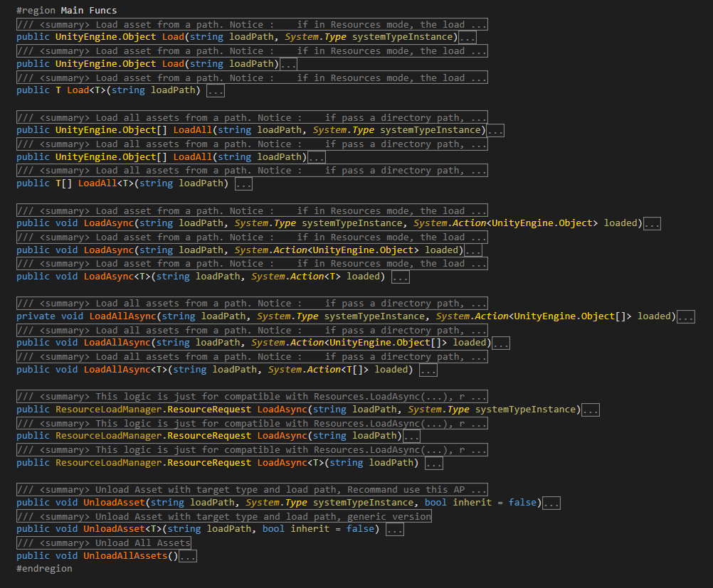Screen dimensions: 713x588
Task: Expand summary comment above private LoadAllAsync
Action: (252, 303)
